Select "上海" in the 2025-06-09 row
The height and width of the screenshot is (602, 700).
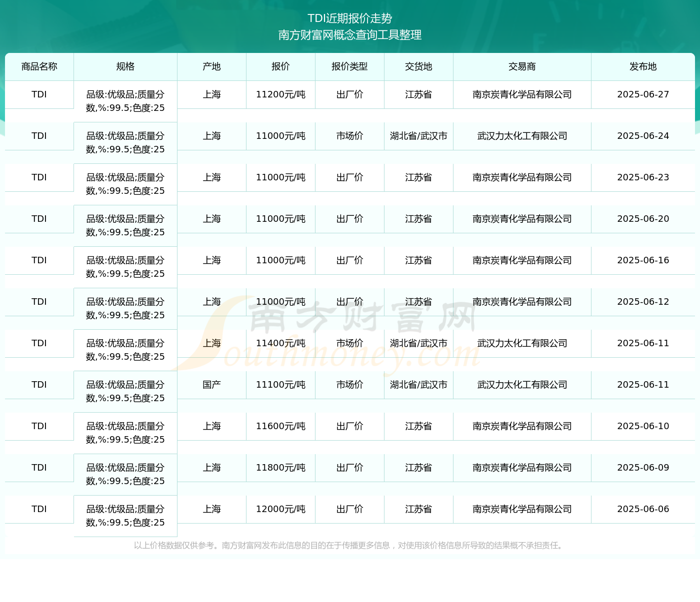click(212, 468)
